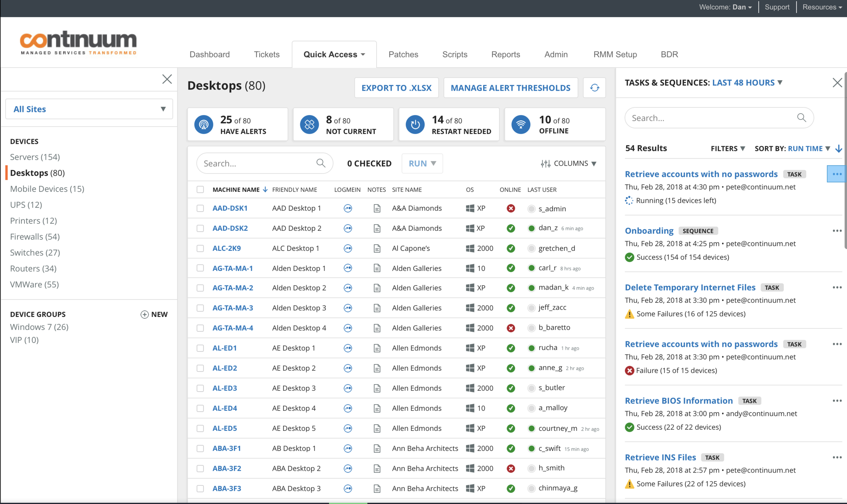
Task: Switch to the Patches tab
Action: (403, 55)
